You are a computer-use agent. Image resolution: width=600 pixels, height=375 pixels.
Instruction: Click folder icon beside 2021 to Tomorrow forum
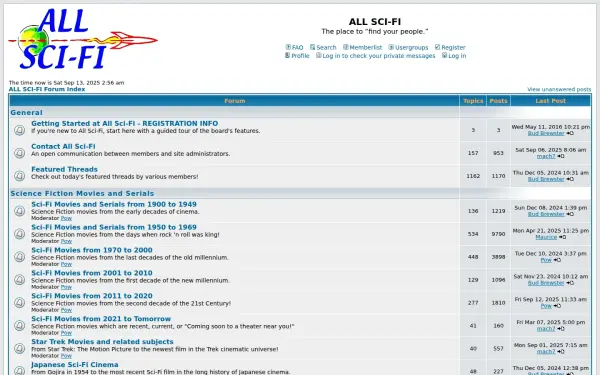pyautogui.click(x=20, y=326)
